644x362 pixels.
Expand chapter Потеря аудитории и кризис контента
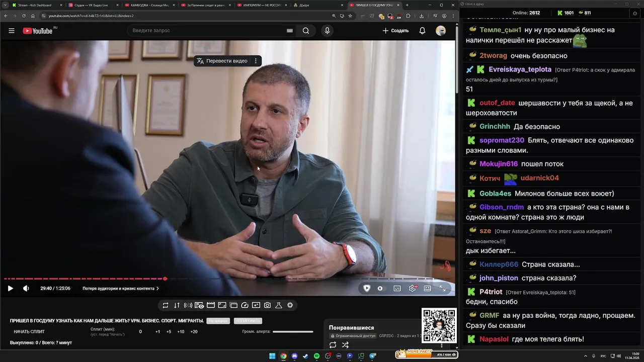pyautogui.click(x=121, y=289)
